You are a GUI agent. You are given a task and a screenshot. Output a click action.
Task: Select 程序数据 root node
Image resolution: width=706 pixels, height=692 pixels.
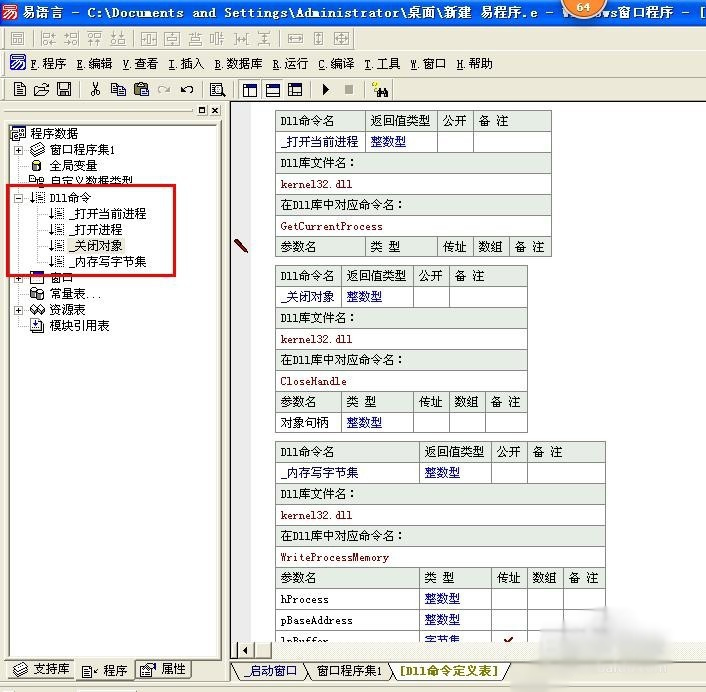(54, 133)
